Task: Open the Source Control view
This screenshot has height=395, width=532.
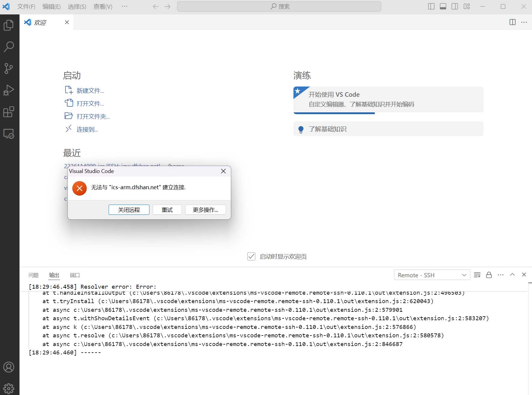Action: click(x=9, y=68)
